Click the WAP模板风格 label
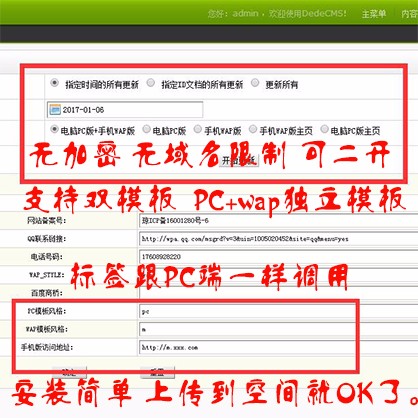 click(47, 329)
